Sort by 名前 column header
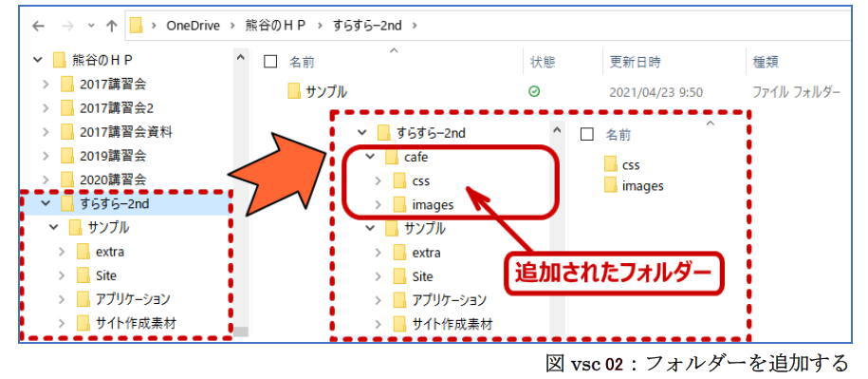868x379 pixels. coord(303,62)
